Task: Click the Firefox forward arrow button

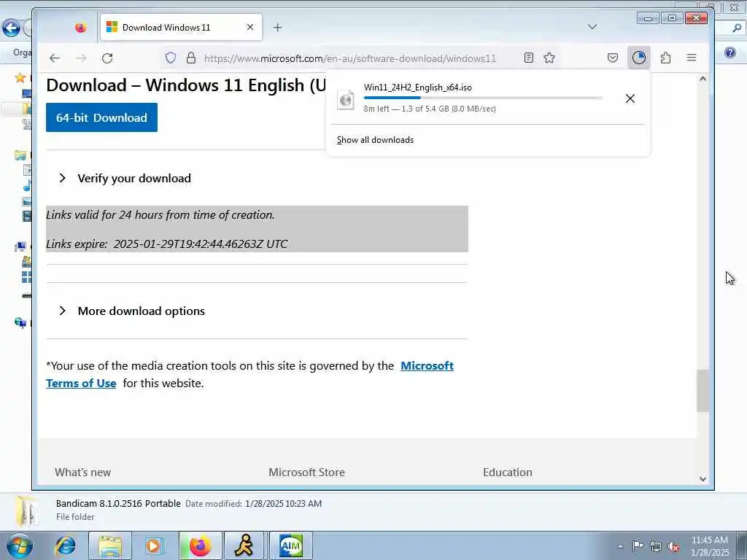Action: [81, 58]
